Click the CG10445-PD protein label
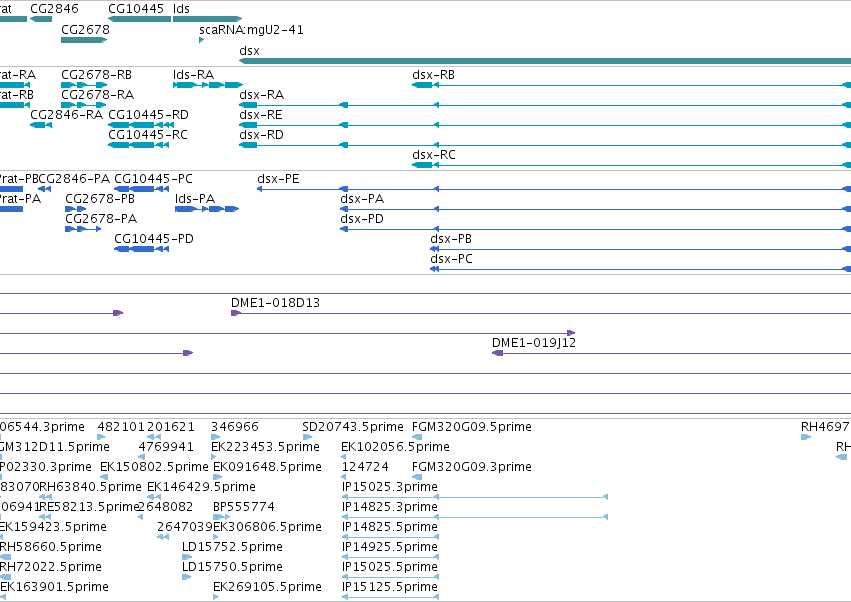The width and height of the screenshot is (851, 602). click(154, 239)
